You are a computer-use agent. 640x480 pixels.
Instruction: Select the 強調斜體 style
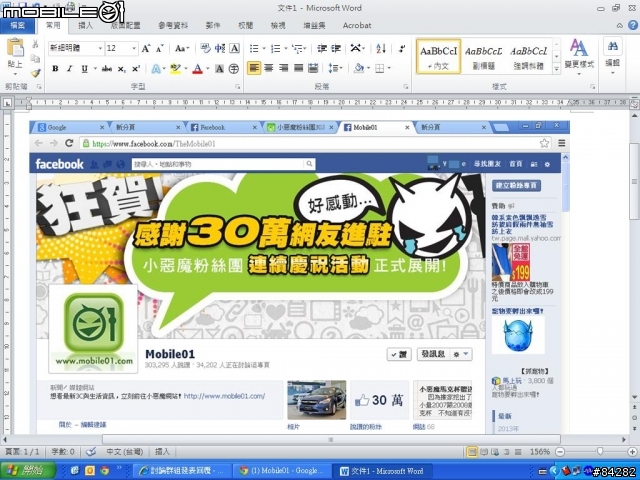[x=529, y=56]
